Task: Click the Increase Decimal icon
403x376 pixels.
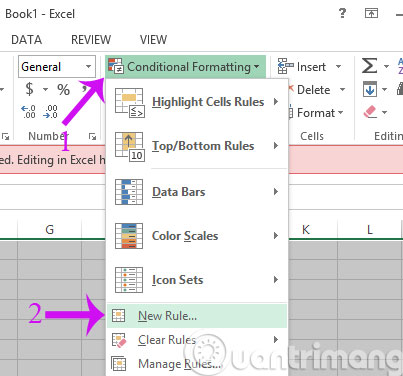Action: click(x=28, y=112)
